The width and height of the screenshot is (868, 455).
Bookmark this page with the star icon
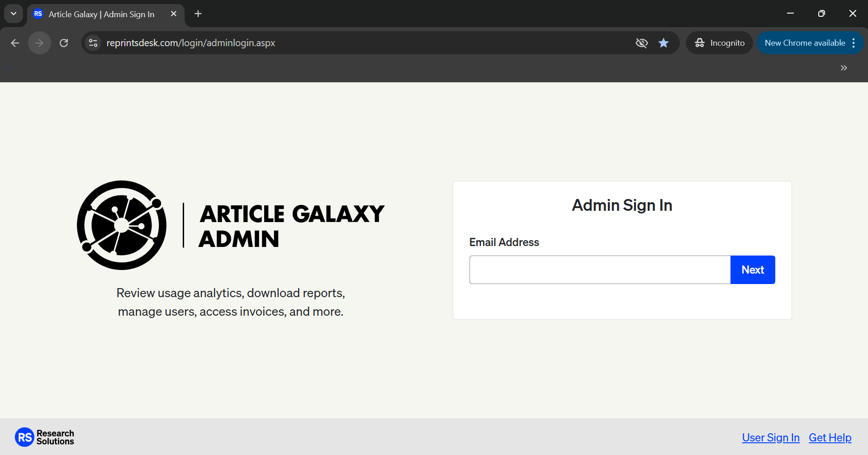coord(663,43)
